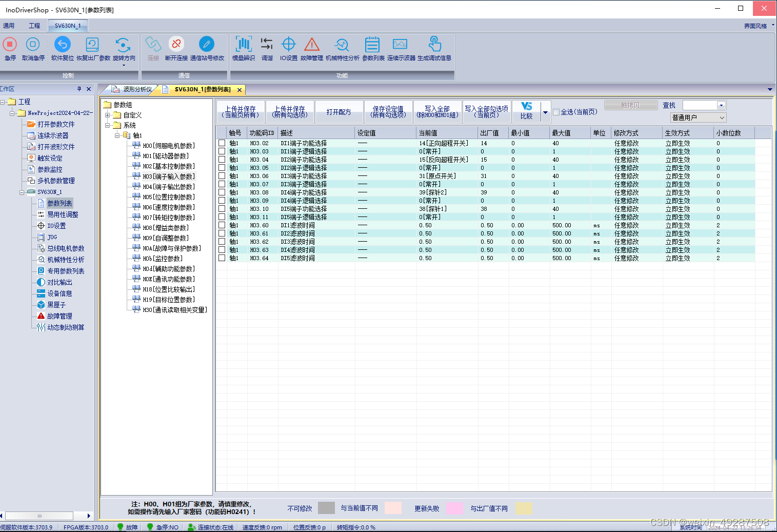This screenshot has height=532, width=777.
Task: Check the row checkbox for H03.61
Action: (x=222, y=233)
